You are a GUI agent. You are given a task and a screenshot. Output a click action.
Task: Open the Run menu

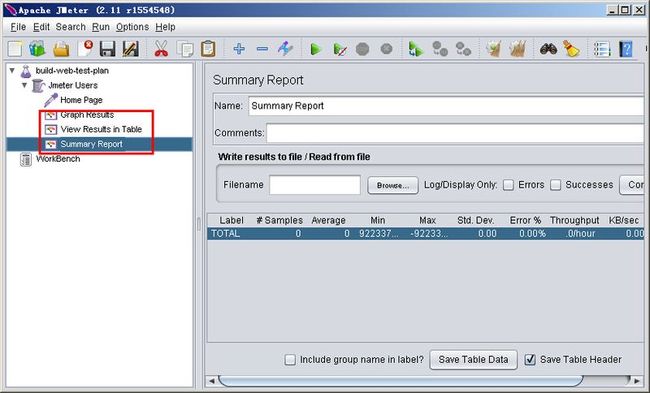[101, 27]
